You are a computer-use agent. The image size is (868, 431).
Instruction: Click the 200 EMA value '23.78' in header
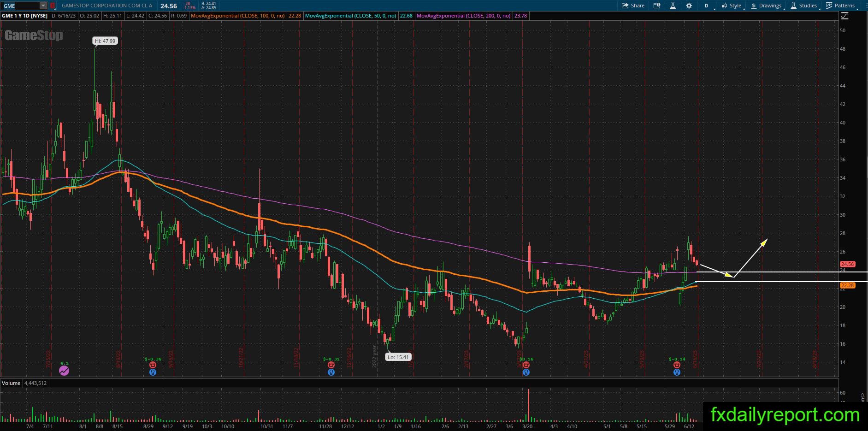[520, 16]
